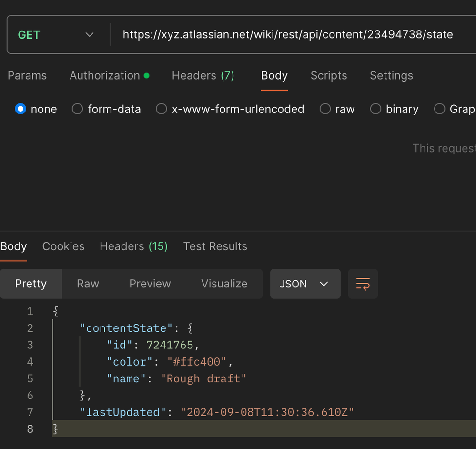Open the Authorization tab
This screenshot has width=476, height=449.
pos(109,76)
